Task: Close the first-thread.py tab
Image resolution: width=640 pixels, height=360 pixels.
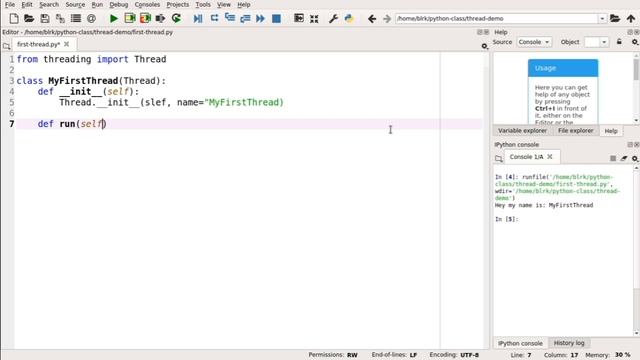Action: pos(67,44)
